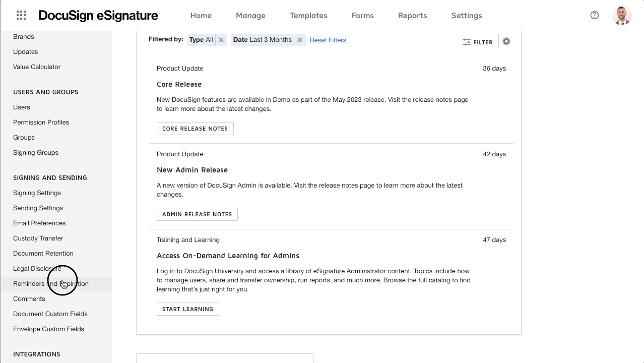Click Access On-Demand Learning for Admins title

228,256
